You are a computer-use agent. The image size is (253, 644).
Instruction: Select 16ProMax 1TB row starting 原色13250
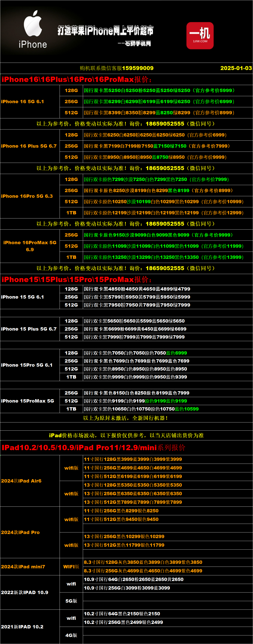tap(168, 257)
